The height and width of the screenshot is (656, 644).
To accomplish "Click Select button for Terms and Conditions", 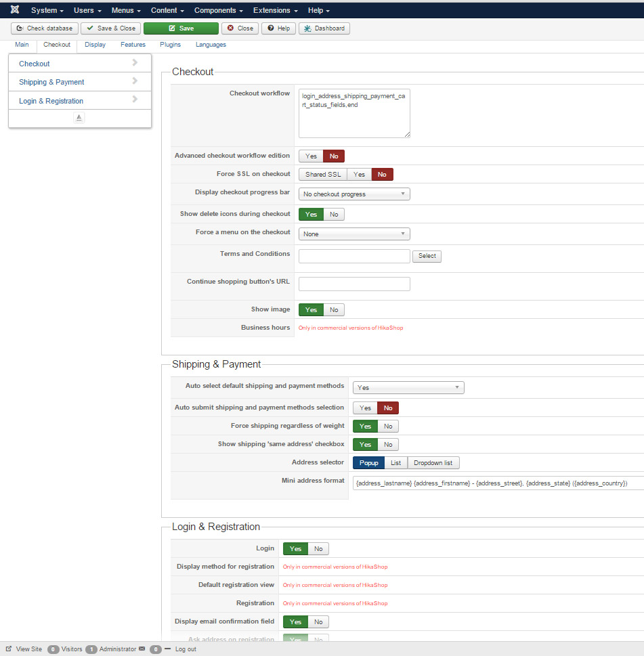I will [x=427, y=256].
